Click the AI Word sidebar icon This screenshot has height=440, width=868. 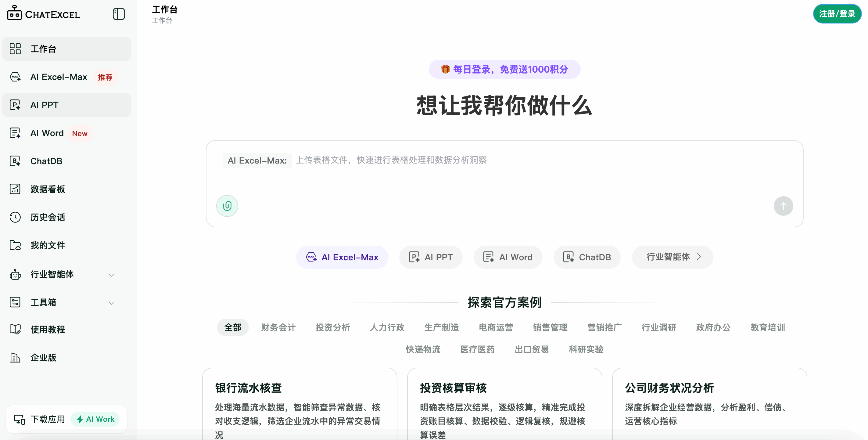(15, 133)
